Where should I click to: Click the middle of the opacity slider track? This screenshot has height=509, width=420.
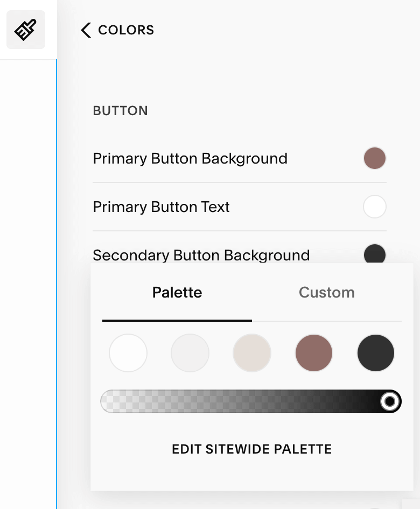tap(251, 401)
